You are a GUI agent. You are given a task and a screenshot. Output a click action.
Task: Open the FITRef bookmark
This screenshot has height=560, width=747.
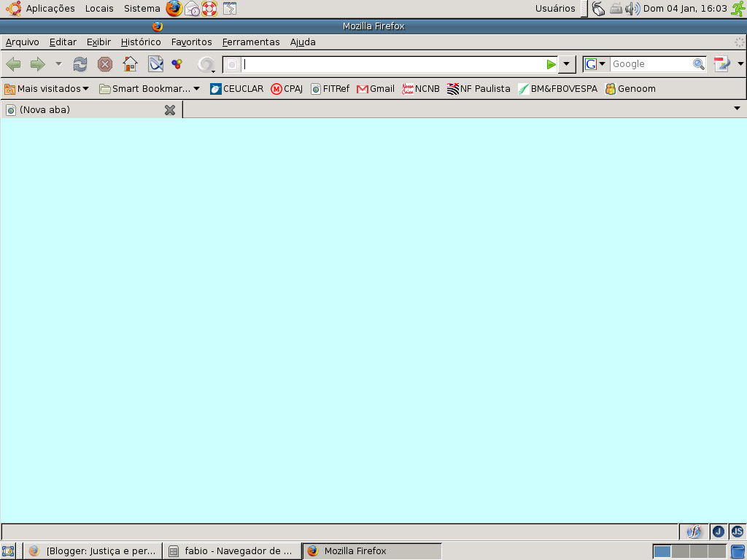coord(330,88)
